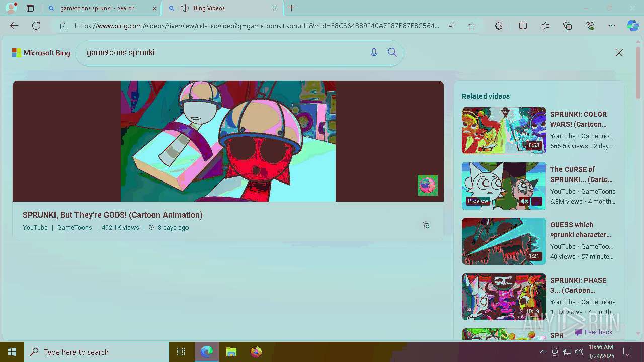Open GUESS which sprunki character thumbnail

(x=504, y=241)
